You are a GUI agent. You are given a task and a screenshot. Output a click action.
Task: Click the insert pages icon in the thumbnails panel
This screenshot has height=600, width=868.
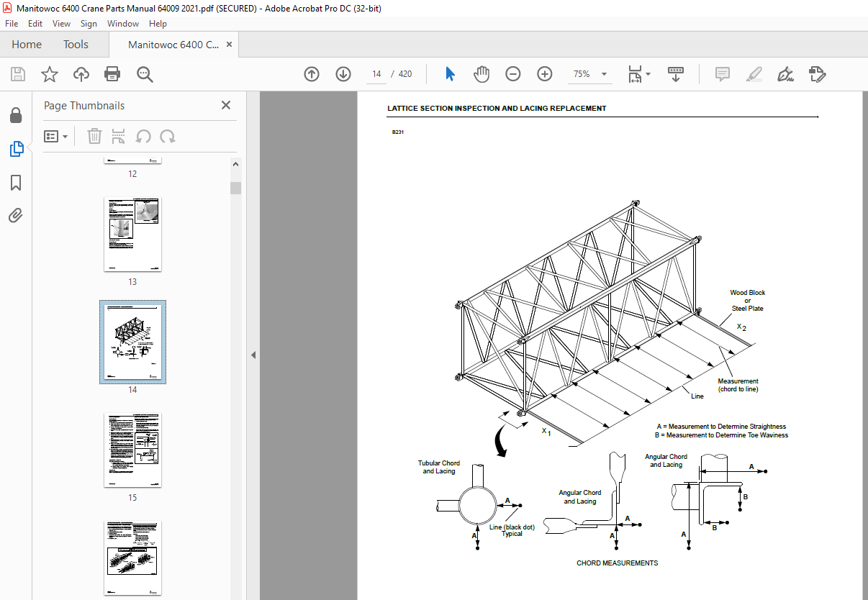pyautogui.click(x=119, y=136)
